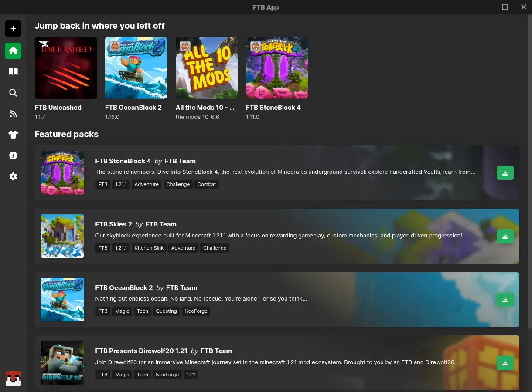Open the search magnifier icon in sidebar
The width and height of the screenshot is (532, 392).
13,93
